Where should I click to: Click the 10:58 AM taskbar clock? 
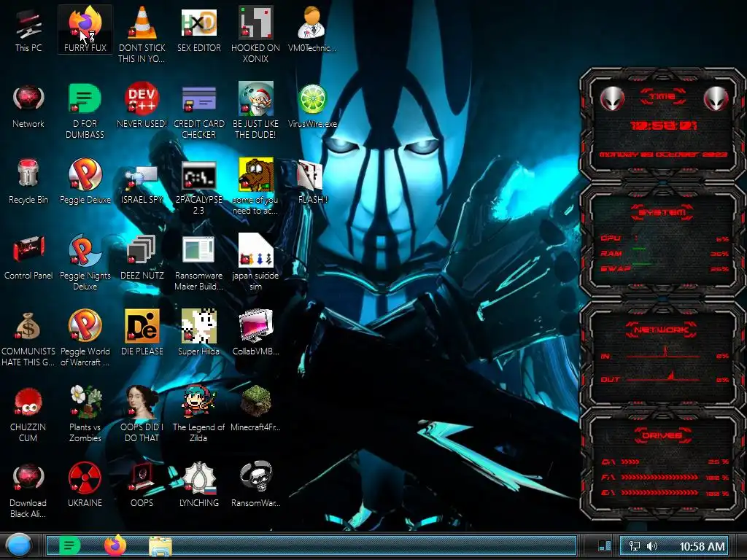(702, 546)
